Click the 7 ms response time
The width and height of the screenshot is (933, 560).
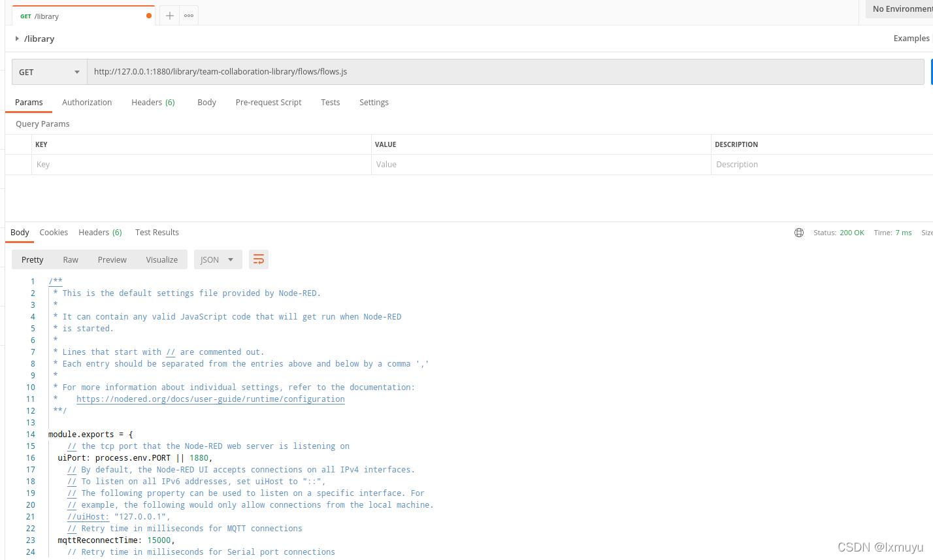pyautogui.click(x=904, y=233)
